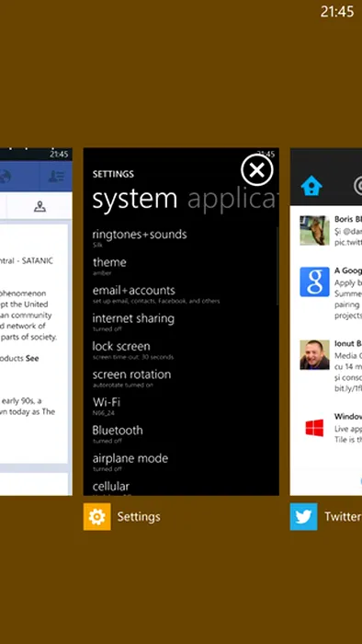Select the Settings app label
This screenshot has height=644, width=362.
pos(139,517)
